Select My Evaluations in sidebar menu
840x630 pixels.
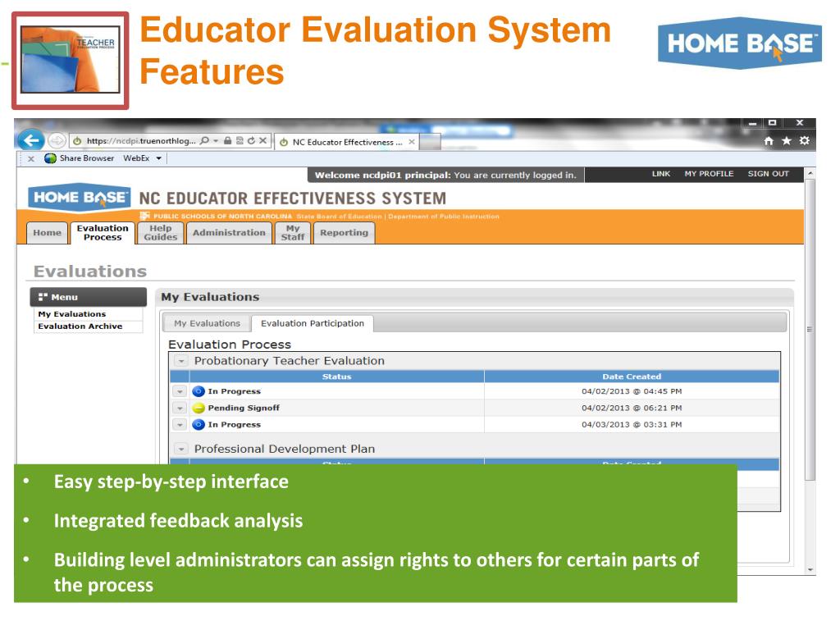pos(72,314)
